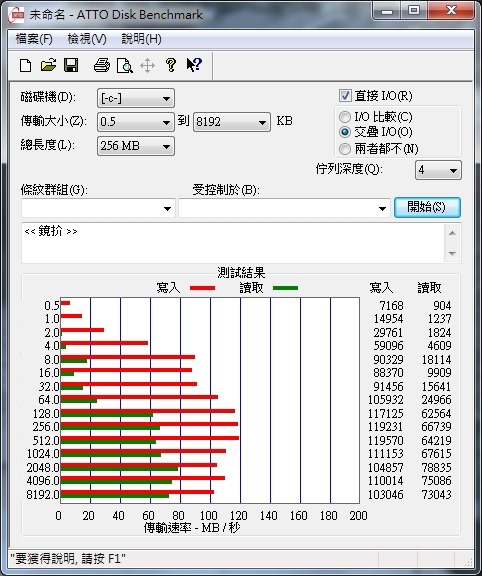Click the write value 90329
This screenshot has height=576, width=482.
tap(388, 359)
